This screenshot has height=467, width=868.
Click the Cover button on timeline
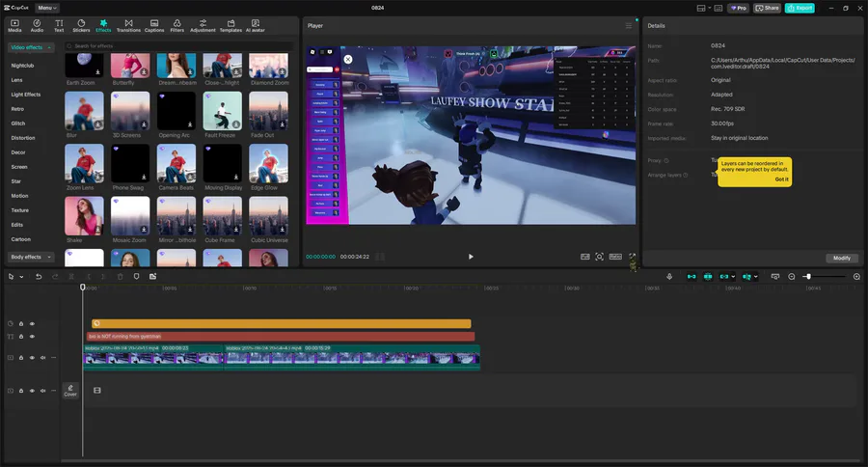point(70,391)
